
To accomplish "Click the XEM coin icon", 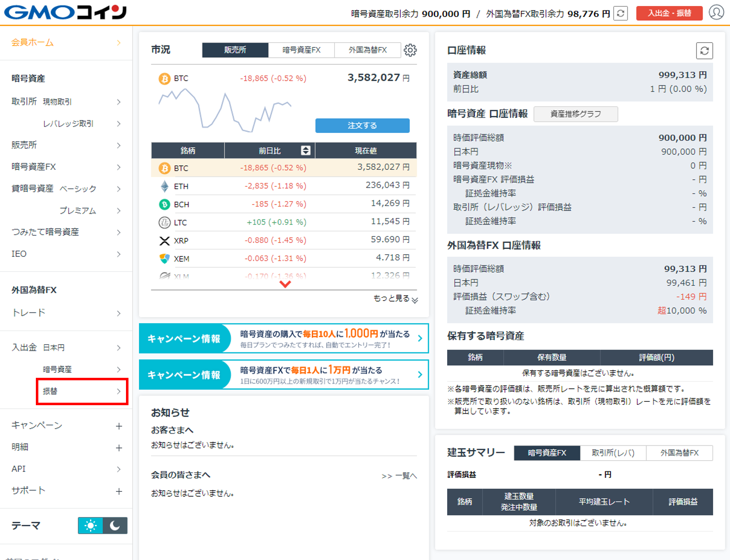I will [164, 258].
